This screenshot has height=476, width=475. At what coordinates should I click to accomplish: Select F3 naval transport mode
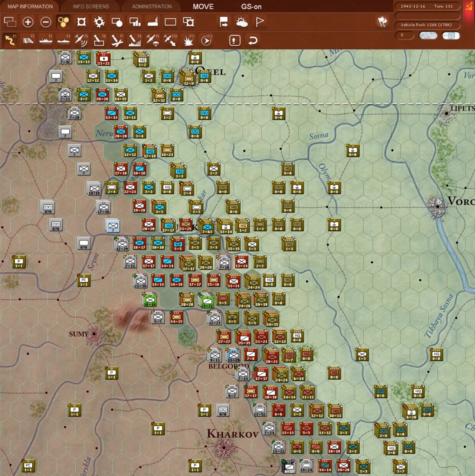[x=46, y=40]
